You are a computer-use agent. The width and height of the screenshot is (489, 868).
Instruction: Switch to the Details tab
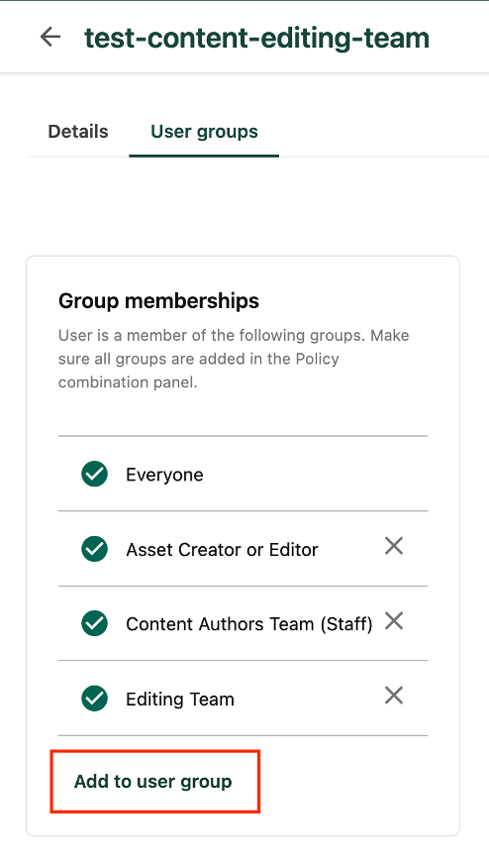(x=78, y=132)
